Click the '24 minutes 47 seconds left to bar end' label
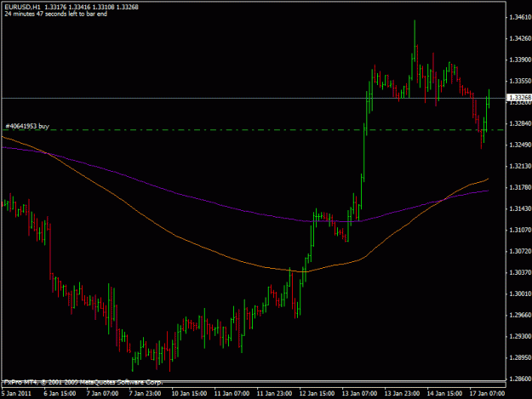Image resolution: width=532 pixels, height=399 pixels. 56,14
